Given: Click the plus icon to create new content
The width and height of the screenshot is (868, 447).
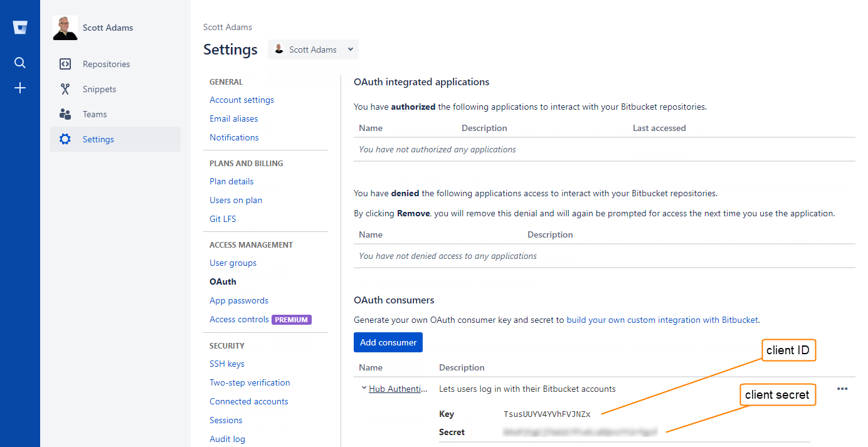Looking at the screenshot, I should pos(19,88).
